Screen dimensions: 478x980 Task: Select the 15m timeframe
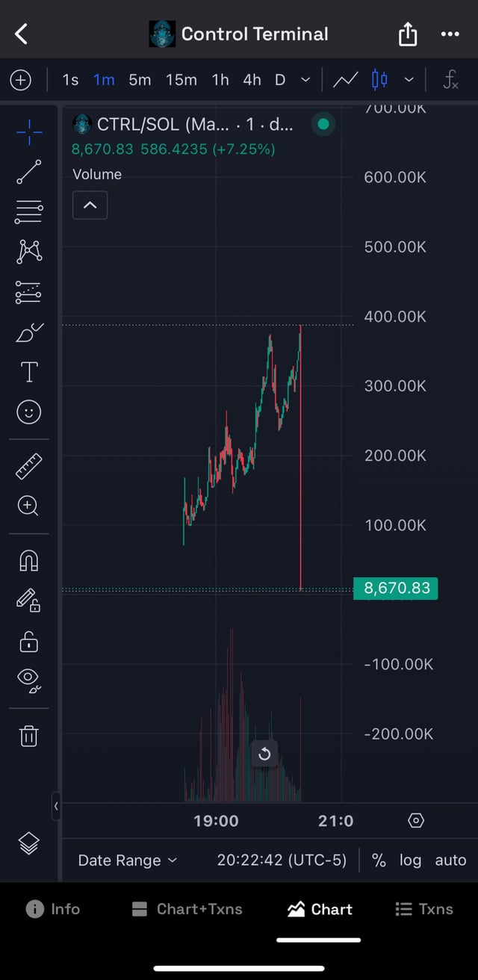click(x=181, y=80)
